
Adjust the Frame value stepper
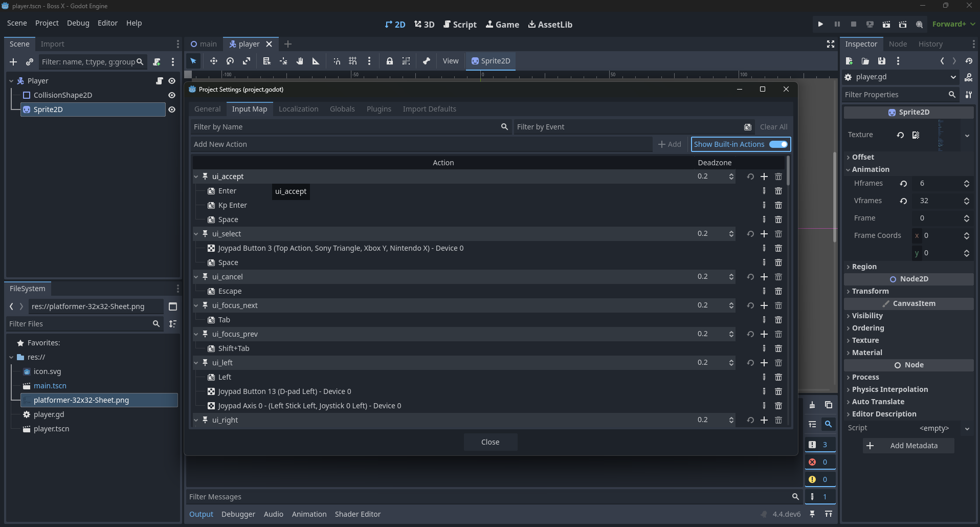966,218
